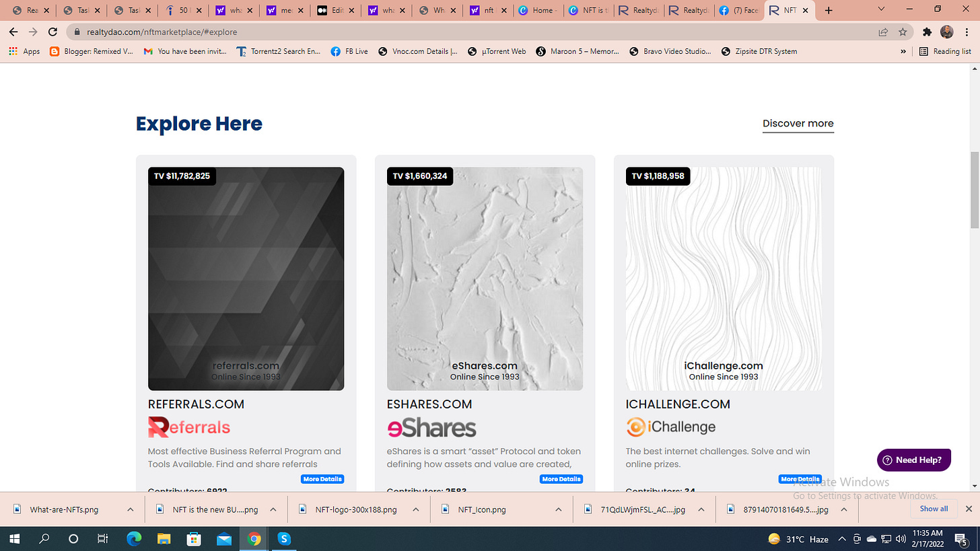This screenshot has height=551, width=980.
Task: Click the page vertical scrollbar thumb
Action: (975, 190)
